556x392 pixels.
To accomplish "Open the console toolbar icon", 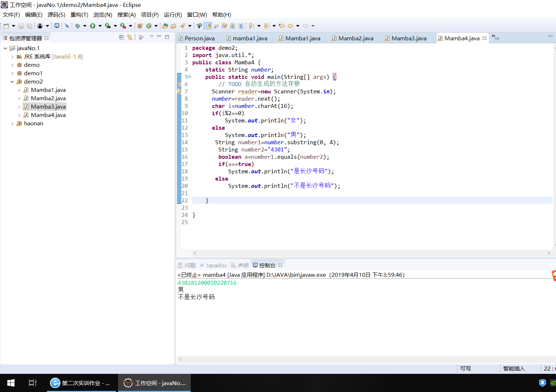I will click(x=57, y=26).
